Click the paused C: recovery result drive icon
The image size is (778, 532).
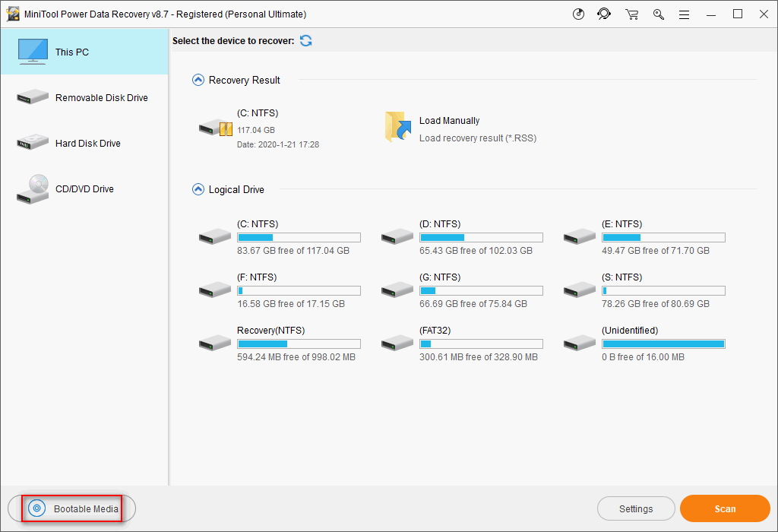[x=215, y=128]
